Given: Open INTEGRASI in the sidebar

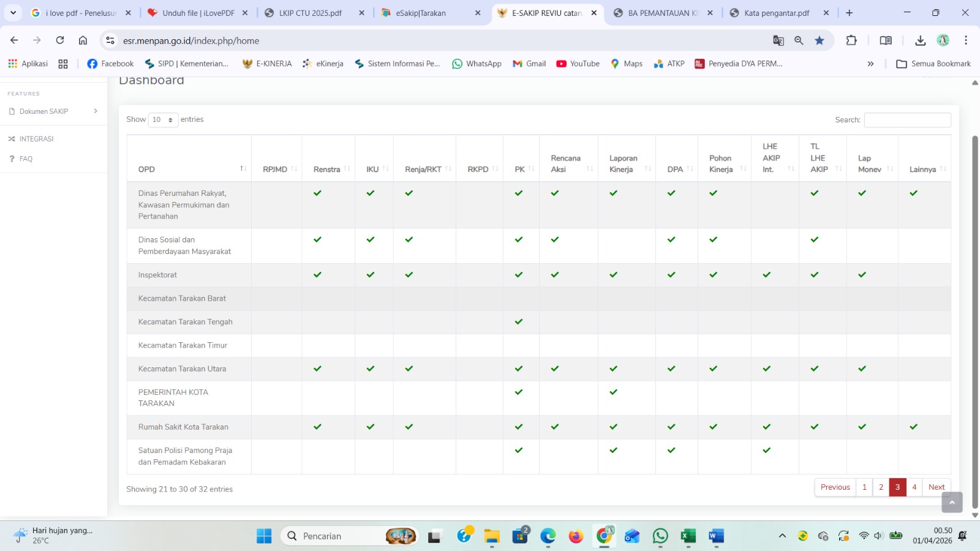Looking at the screenshot, I should [36, 139].
